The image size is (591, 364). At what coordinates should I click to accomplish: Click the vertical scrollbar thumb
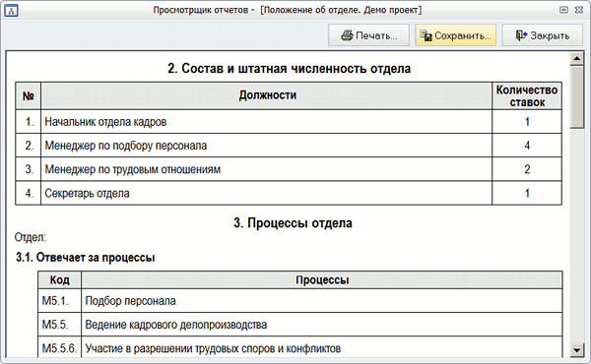[576, 97]
